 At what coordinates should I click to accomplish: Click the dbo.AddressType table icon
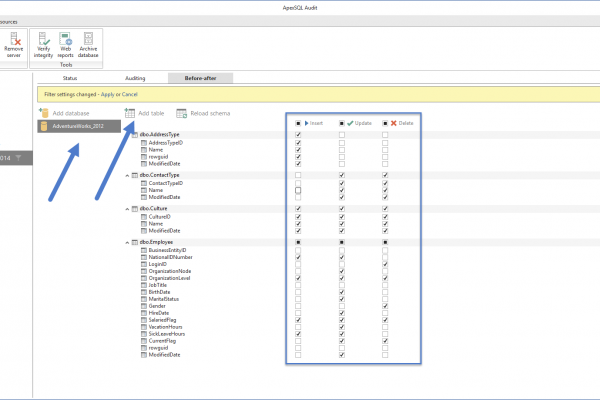135,135
